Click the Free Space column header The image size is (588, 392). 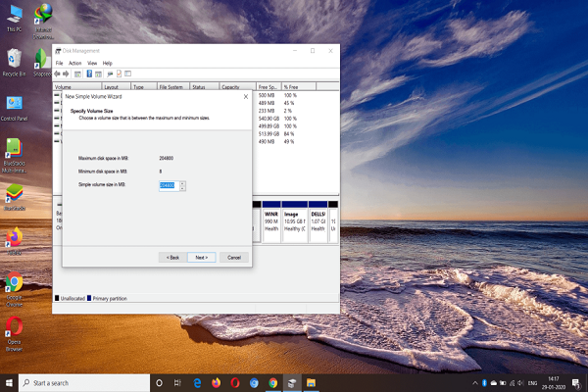(x=267, y=86)
